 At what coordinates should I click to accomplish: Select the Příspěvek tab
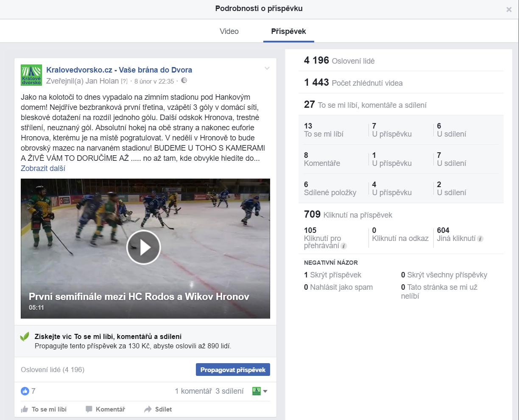click(288, 31)
